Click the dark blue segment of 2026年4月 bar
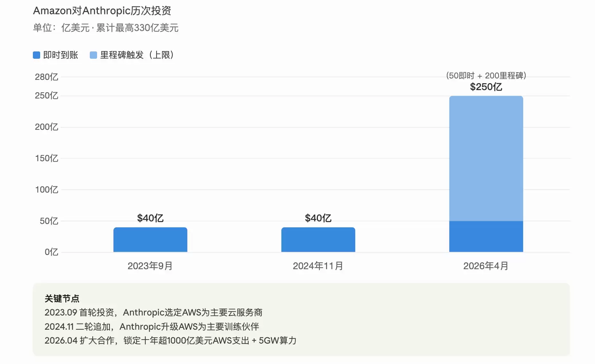 coord(486,236)
